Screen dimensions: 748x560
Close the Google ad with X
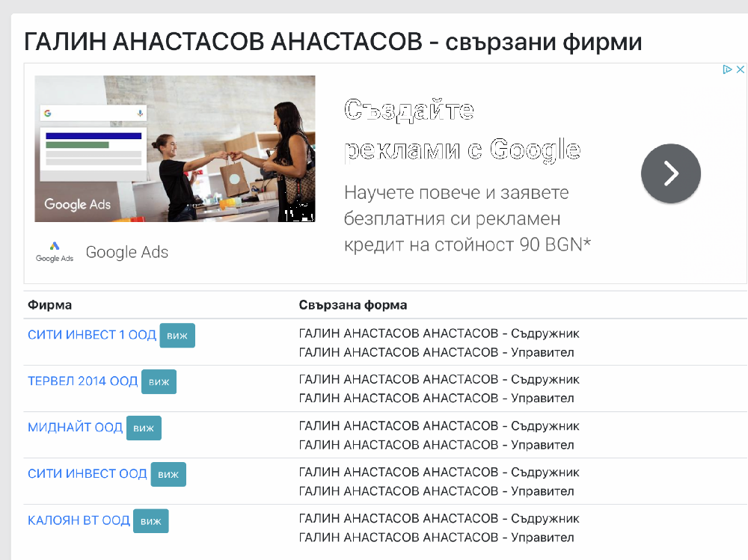[x=740, y=70]
